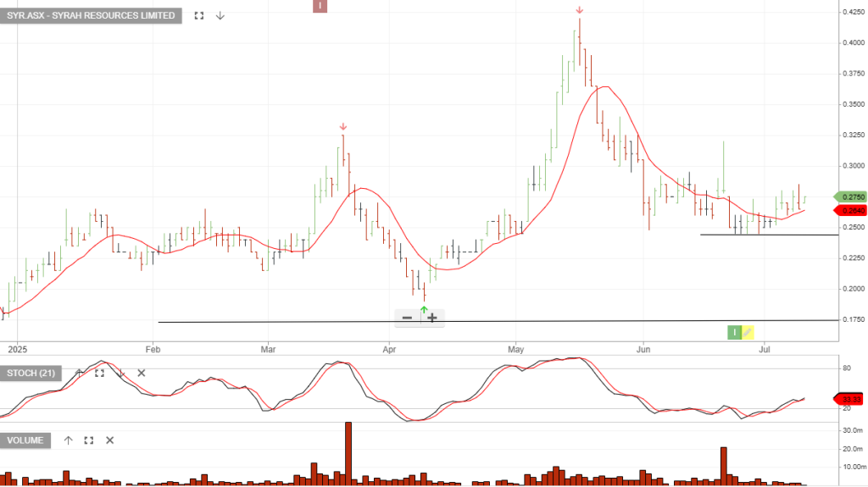Click the red I marker at chart top
This screenshot has width=868, height=487.
click(x=320, y=6)
